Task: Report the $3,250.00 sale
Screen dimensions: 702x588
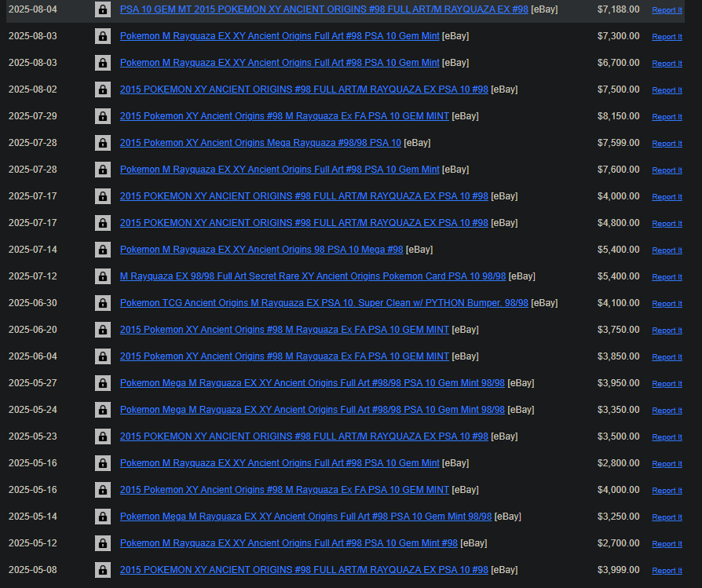Action: tap(667, 517)
